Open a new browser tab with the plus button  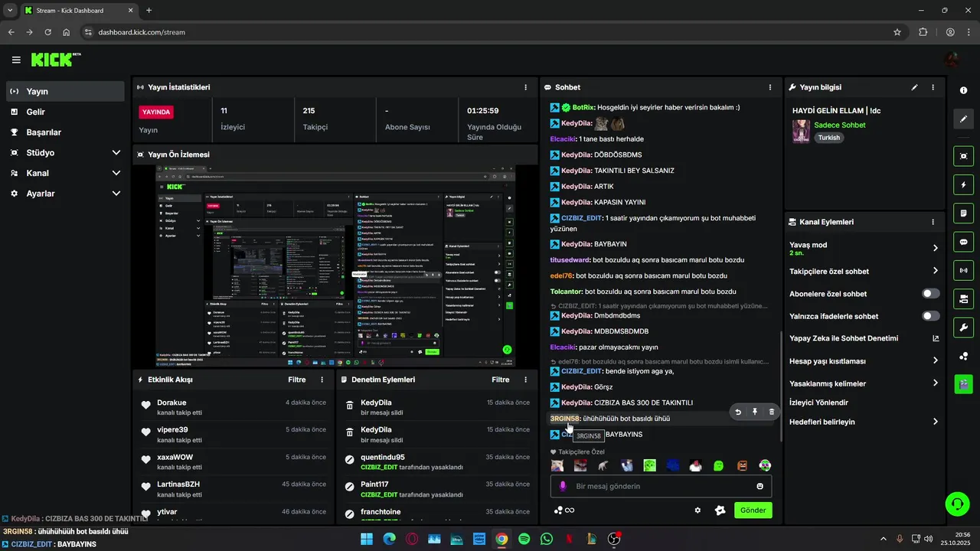pyautogui.click(x=149, y=11)
